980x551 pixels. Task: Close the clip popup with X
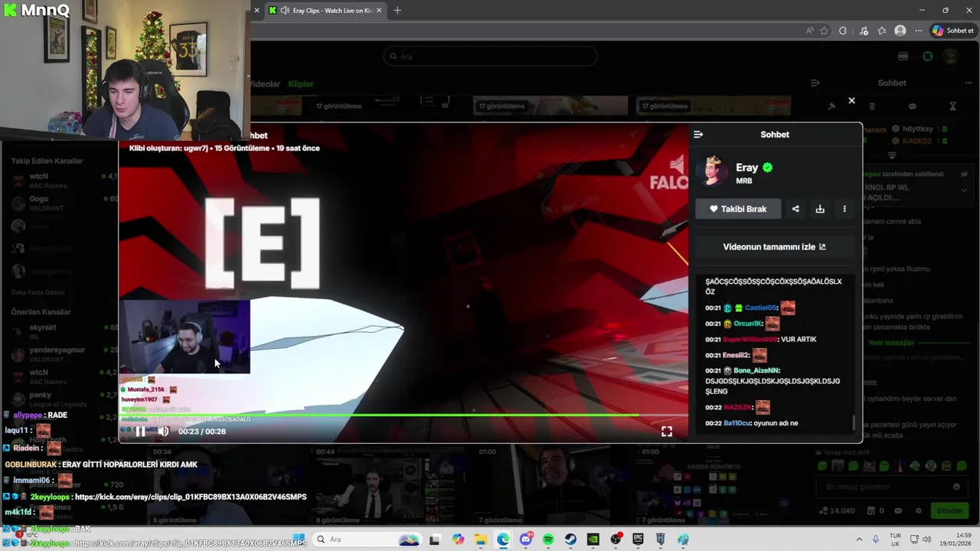(x=851, y=100)
